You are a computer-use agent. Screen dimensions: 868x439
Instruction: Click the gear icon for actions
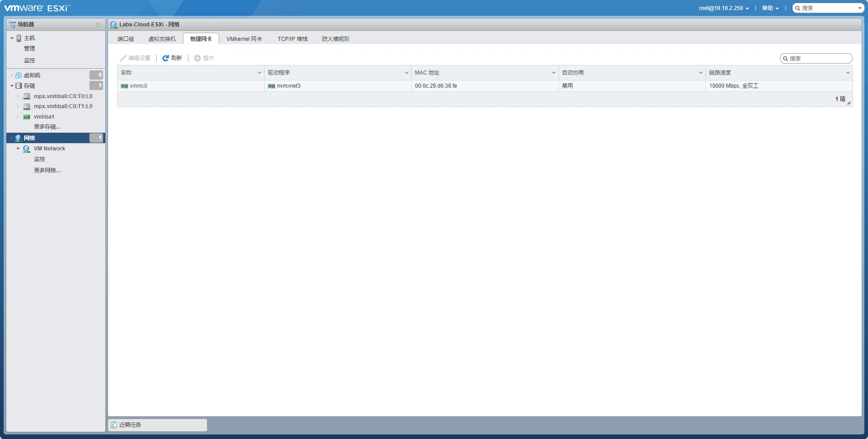[197, 58]
